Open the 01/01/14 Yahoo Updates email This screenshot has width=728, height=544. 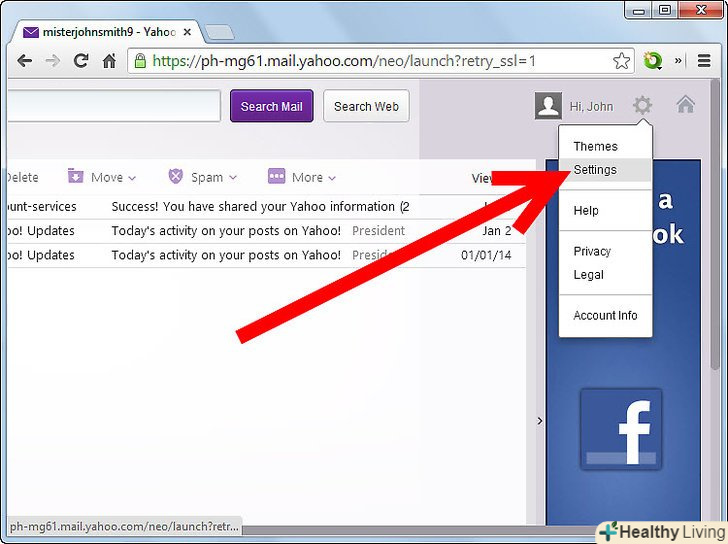pos(266,255)
